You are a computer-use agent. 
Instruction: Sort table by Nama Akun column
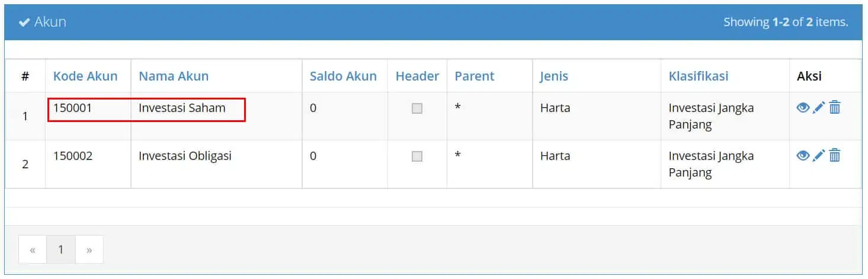coord(174,76)
